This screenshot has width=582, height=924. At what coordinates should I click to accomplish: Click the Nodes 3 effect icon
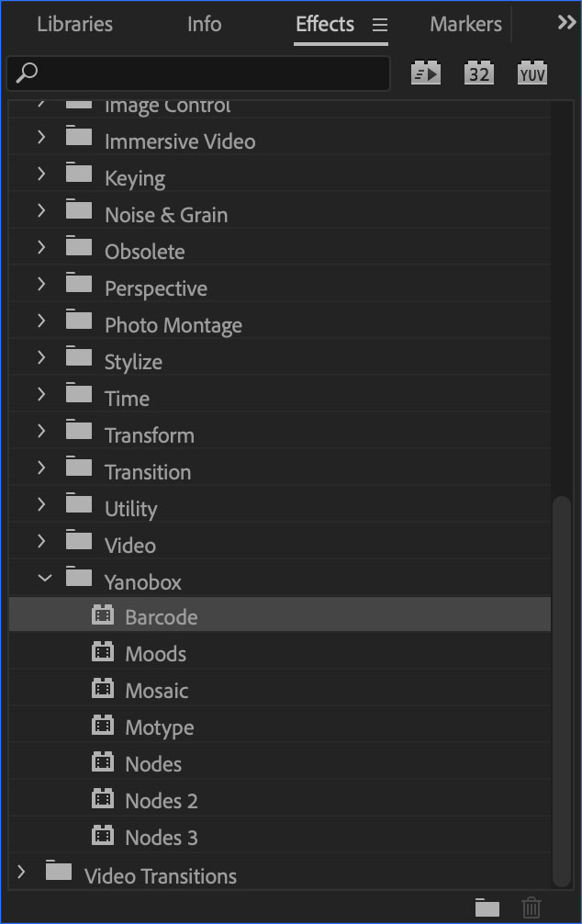pos(103,837)
